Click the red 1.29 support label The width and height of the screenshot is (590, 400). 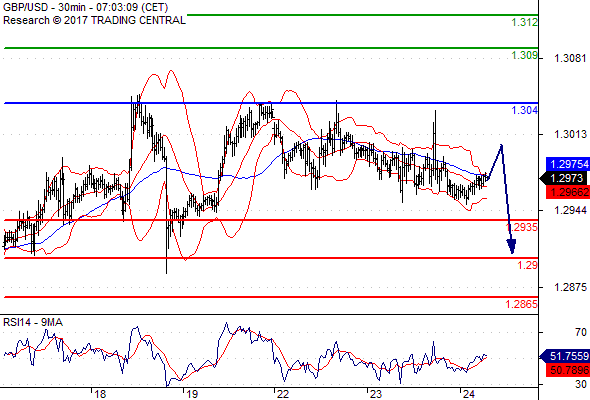(528, 265)
